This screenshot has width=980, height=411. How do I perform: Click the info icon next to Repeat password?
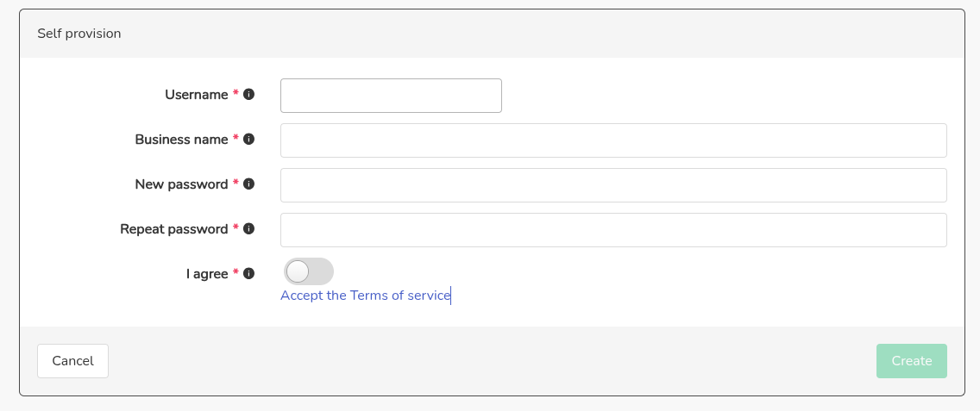coord(249,229)
